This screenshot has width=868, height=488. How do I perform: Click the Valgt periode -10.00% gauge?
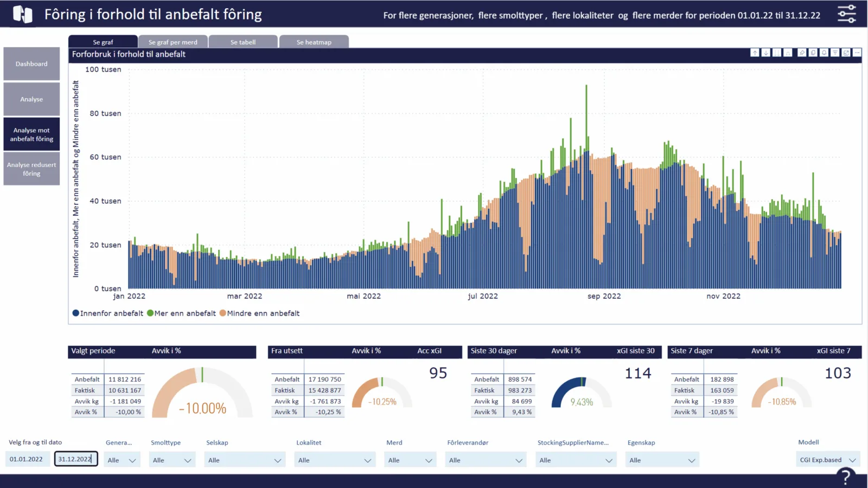(x=202, y=393)
